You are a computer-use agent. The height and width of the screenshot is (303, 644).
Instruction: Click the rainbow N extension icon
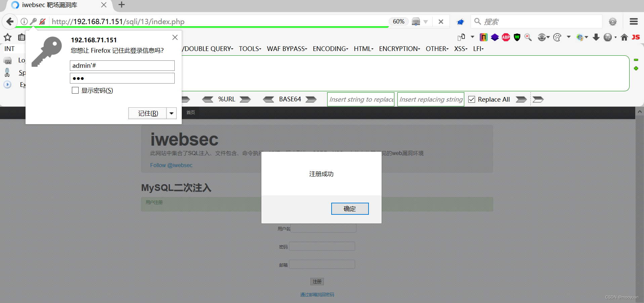pyautogui.click(x=483, y=37)
